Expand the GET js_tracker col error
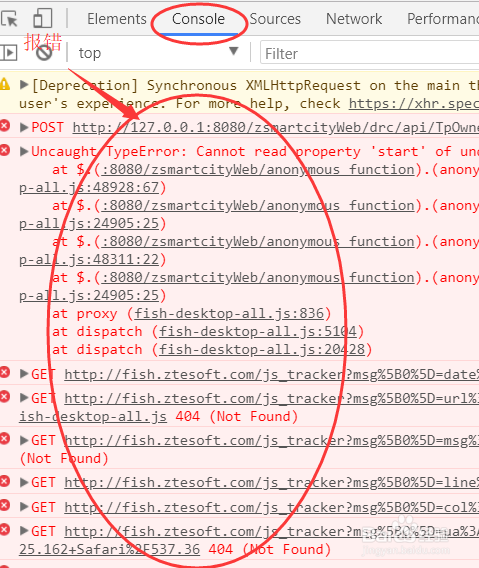Screen dimensions: 479x568 (24, 507)
